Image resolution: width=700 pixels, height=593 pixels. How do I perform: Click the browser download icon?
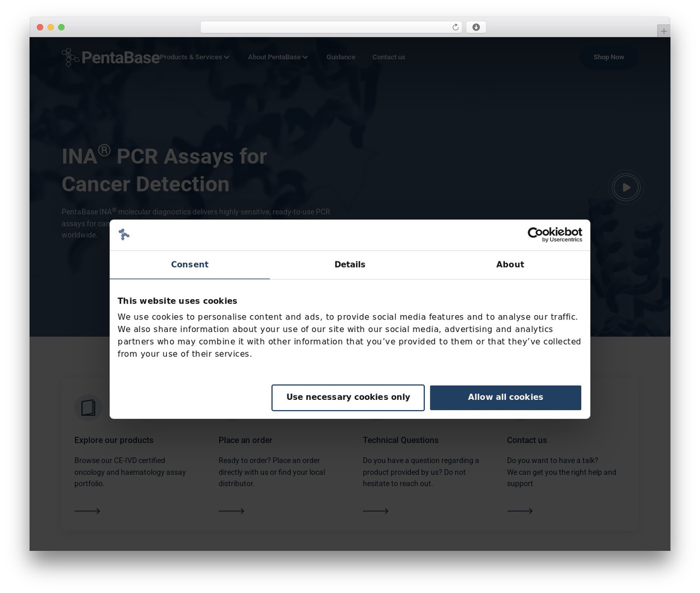tap(476, 27)
